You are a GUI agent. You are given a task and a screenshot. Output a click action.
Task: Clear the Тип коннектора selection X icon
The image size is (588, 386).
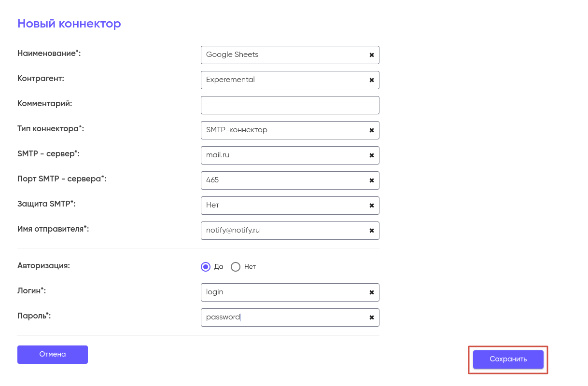[x=372, y=130]
